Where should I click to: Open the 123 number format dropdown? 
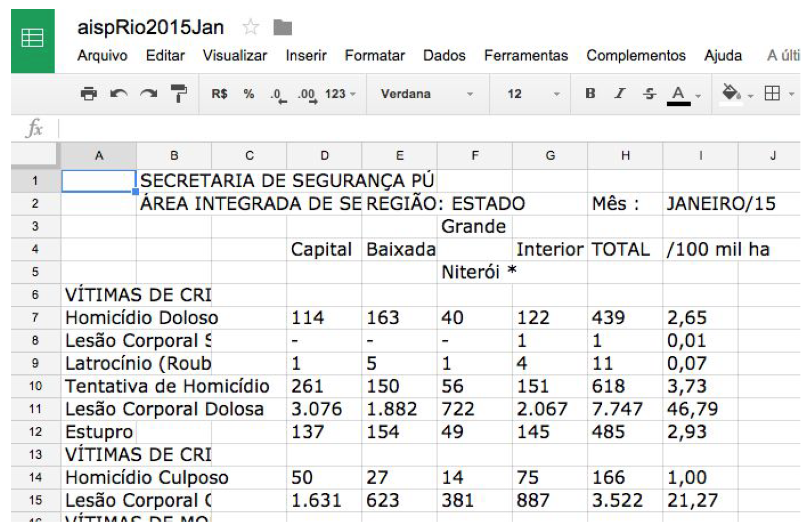(340, 94)
